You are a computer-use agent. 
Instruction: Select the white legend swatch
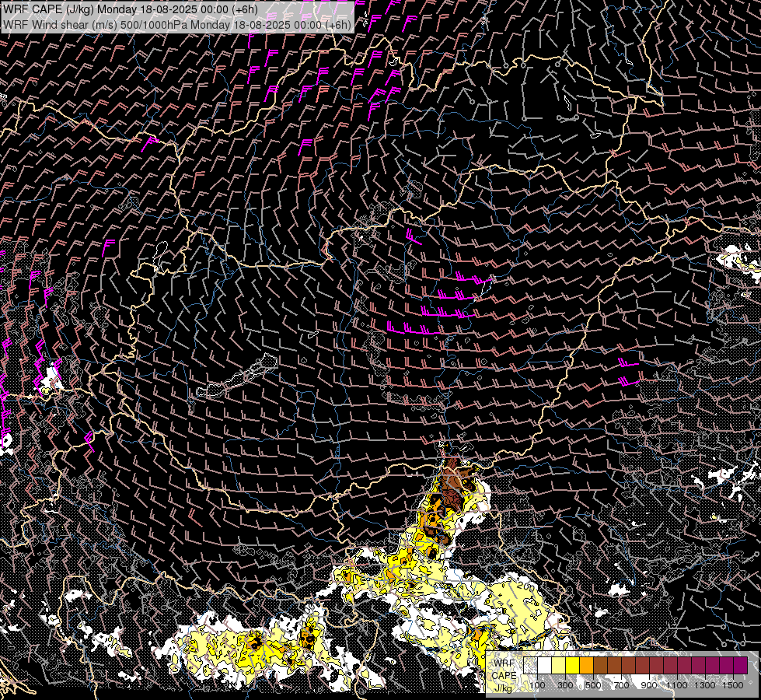(x=545, y=665)
